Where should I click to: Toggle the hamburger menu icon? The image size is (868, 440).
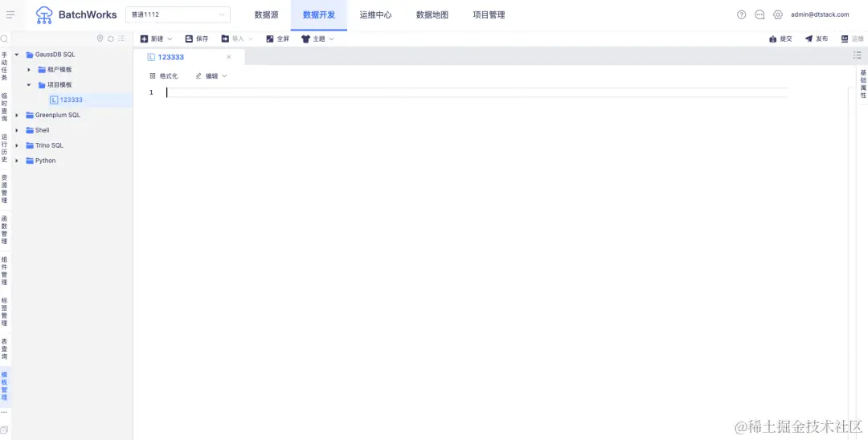tap(10, 15)
